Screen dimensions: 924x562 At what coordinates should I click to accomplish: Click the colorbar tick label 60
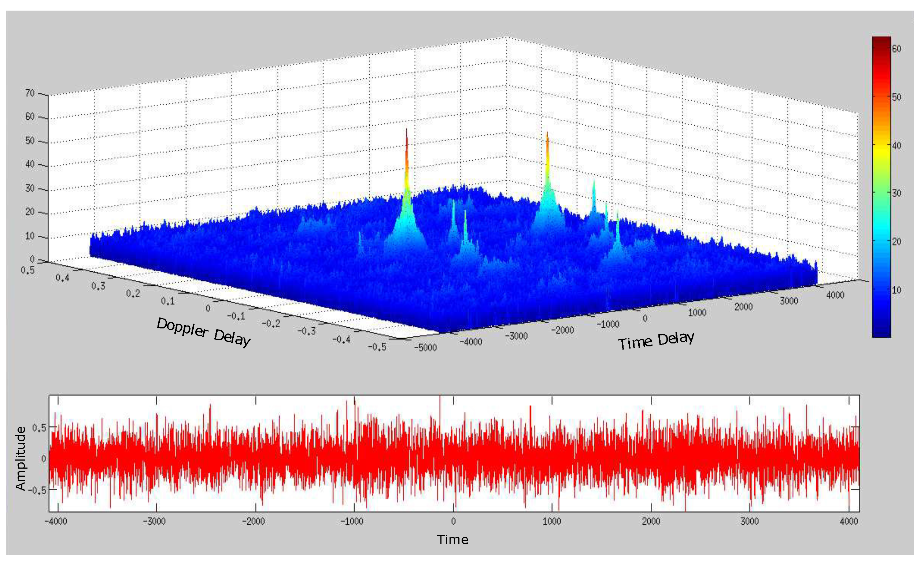[896, 49]
